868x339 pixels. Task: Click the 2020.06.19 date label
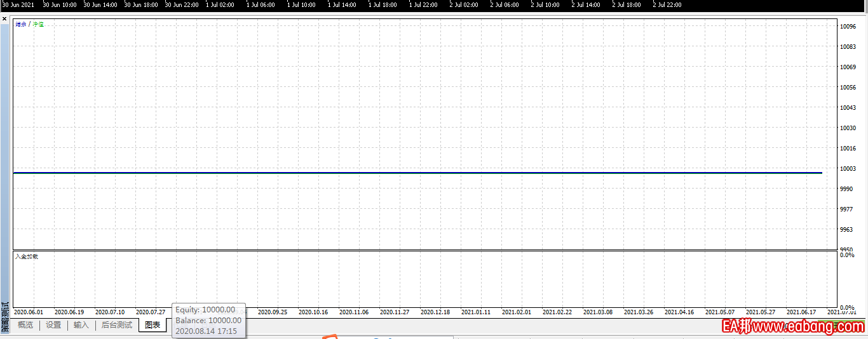click(x=69, y=312)
